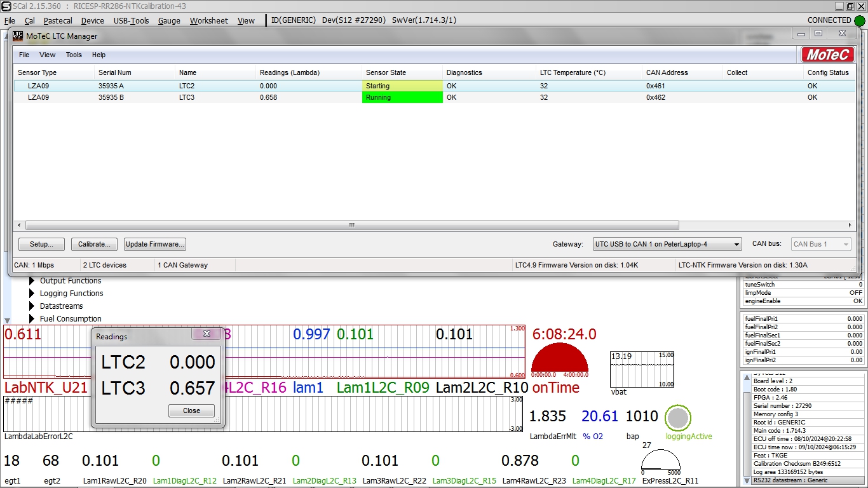Sort by Serial Num column header
868x488 pixels.
pos(134,72)
